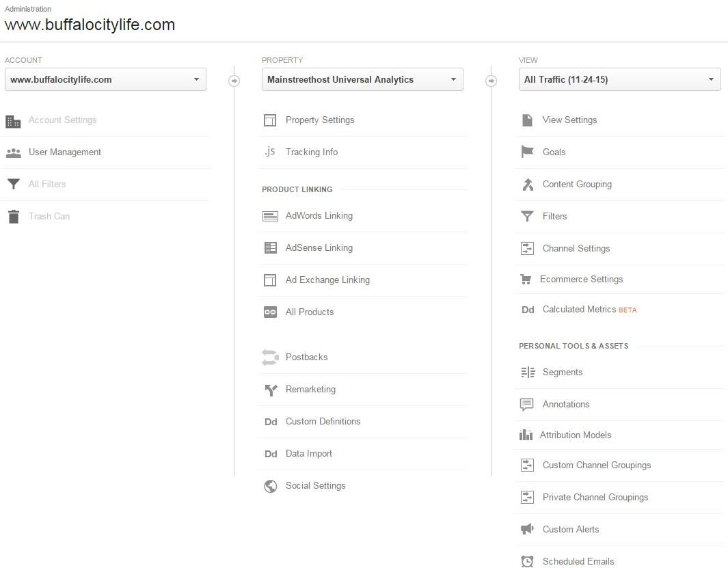Open the Account selector dropdown
The image size is (728, 568).
pos(106,79)
